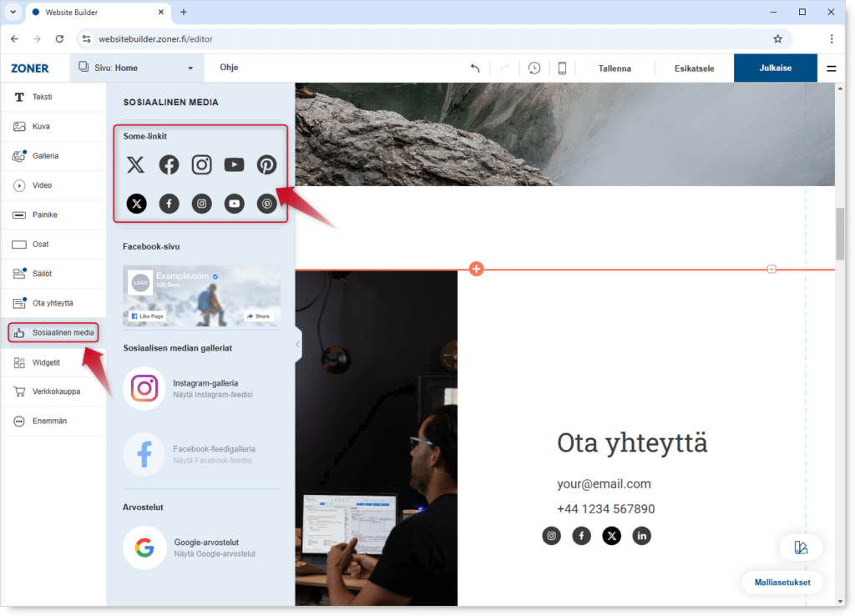Select outlined Pinterest icon in Some-linkit
Viewport: 855px width, 616px height.
tap(266, 164)
